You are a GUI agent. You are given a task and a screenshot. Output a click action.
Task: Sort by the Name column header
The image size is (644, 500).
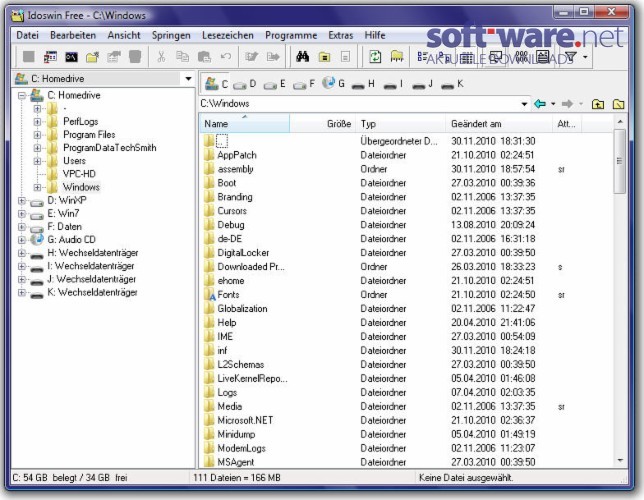pos(245,124)
